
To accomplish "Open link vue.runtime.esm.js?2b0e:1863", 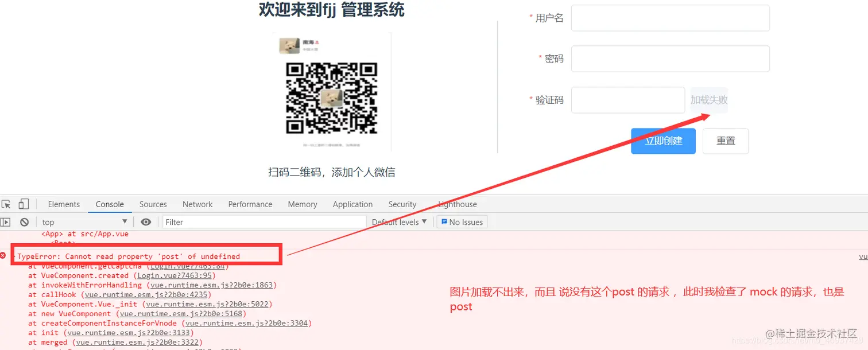I will [x=211, y=285].
